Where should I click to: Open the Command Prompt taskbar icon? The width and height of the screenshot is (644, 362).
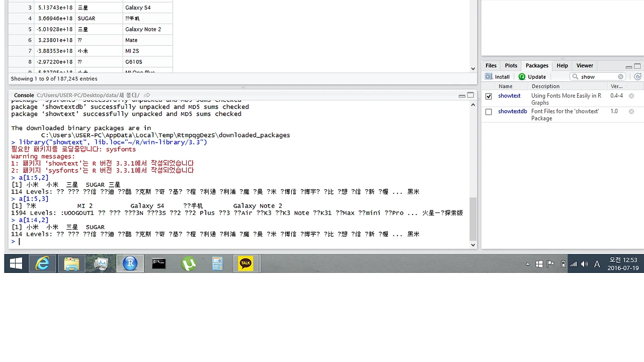159,263
